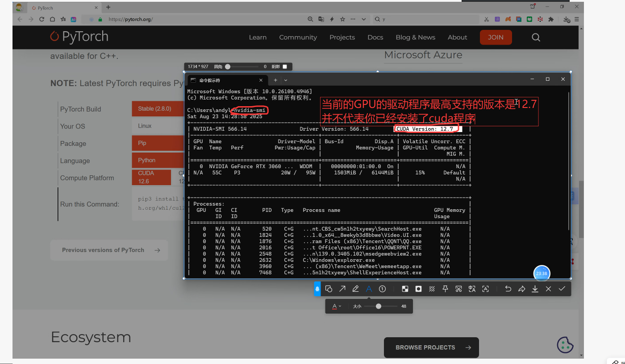Adjust the corner radius slider
The height and width of the screenshot is (364, 625).
tap(228, 66)
